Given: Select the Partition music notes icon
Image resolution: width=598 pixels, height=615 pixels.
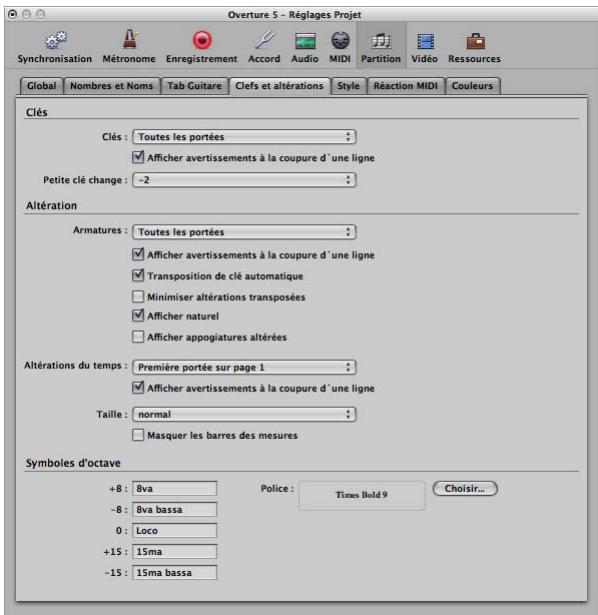Looking at the screenshot, I should tap(381, 41).
